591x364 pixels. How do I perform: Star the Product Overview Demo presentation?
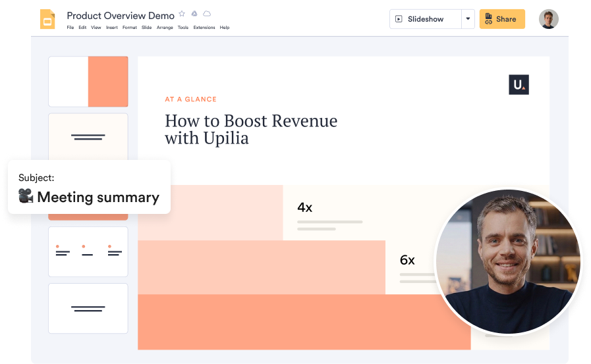182,14
